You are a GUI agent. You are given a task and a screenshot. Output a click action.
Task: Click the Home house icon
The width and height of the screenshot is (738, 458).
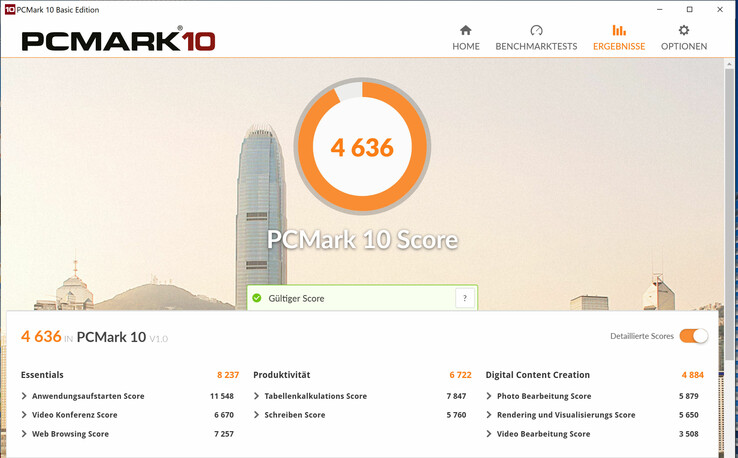pos(465,31)
